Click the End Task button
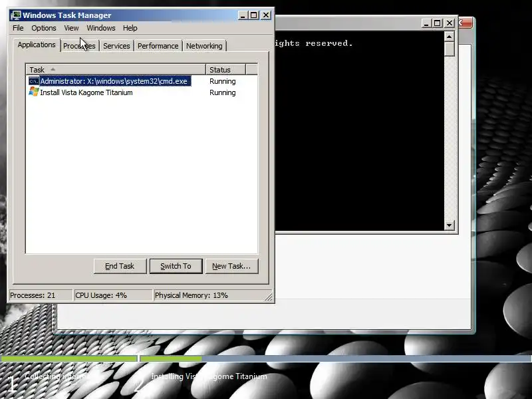 point(120,266)
